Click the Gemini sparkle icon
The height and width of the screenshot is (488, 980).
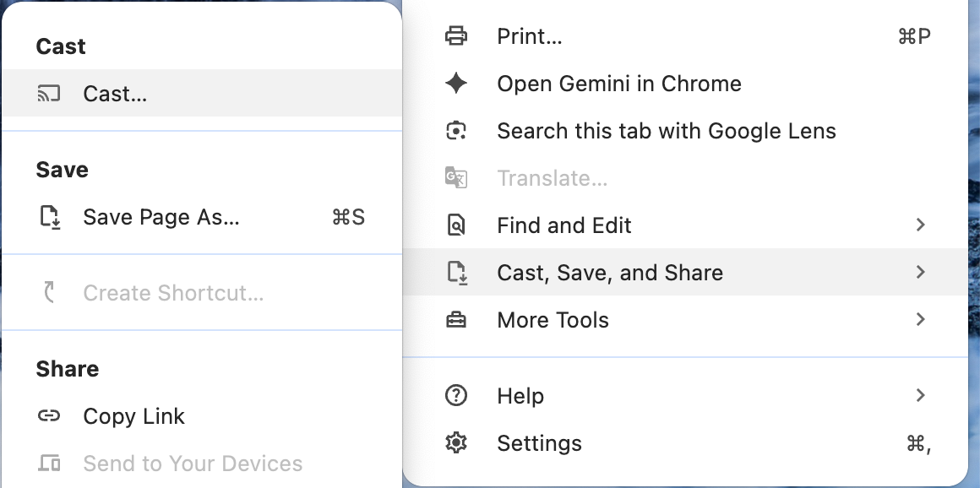(455, 83)
